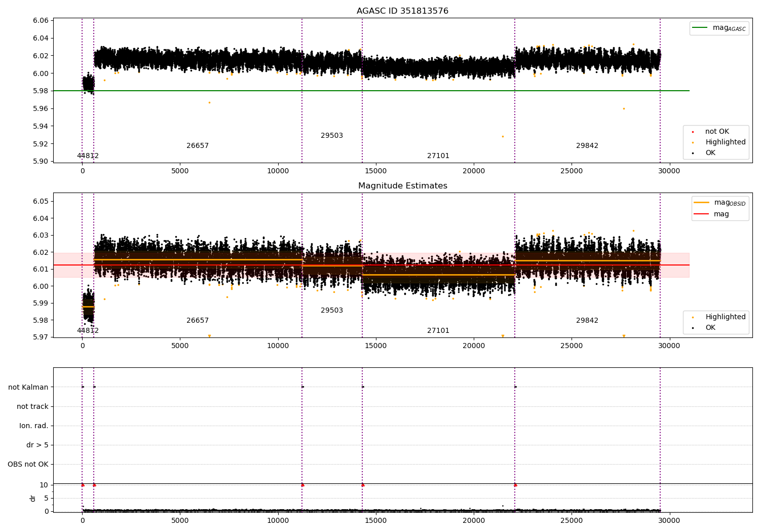The width and height of the screenshot is (760, 532).
Task: Click the 'AGASC ID 351813576' plot title
Action: pos(402,11)
